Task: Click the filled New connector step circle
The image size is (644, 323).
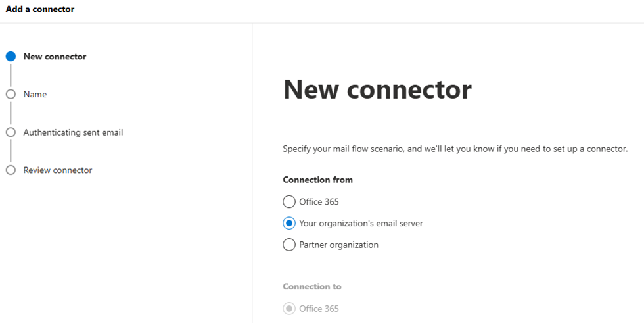Action: [11, 57]
